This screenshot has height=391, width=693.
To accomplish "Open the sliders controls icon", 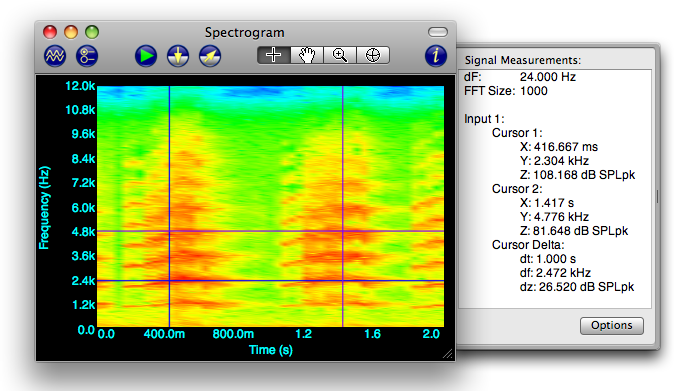I will [x=87, y=56].
